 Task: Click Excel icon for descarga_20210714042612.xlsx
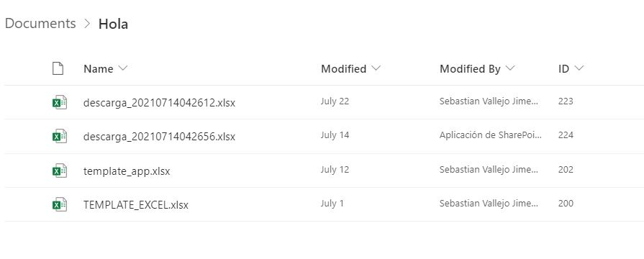tap(60, 102)
